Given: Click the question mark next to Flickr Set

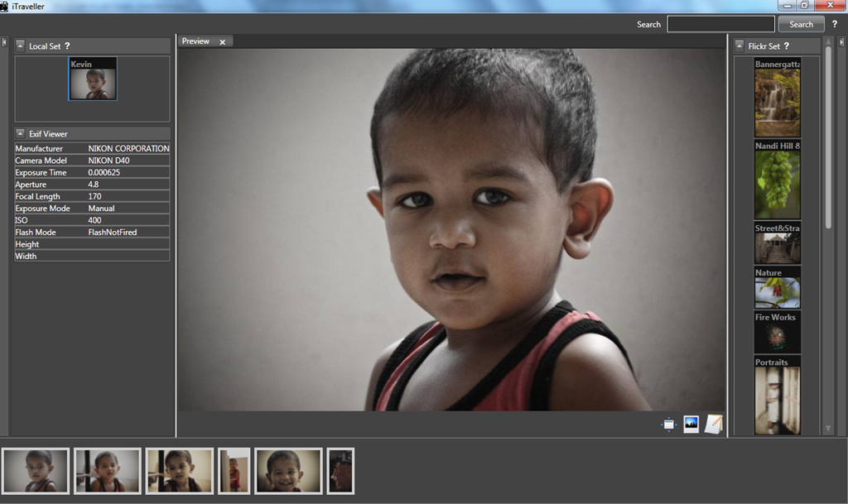Looking at the screenshot, I should click(x=786, y=46).
